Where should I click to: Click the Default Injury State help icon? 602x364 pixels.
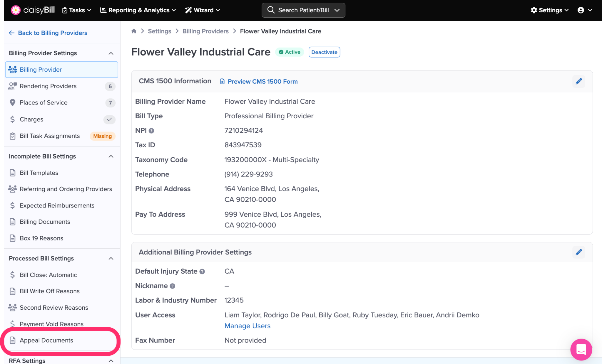click(202, 272)
